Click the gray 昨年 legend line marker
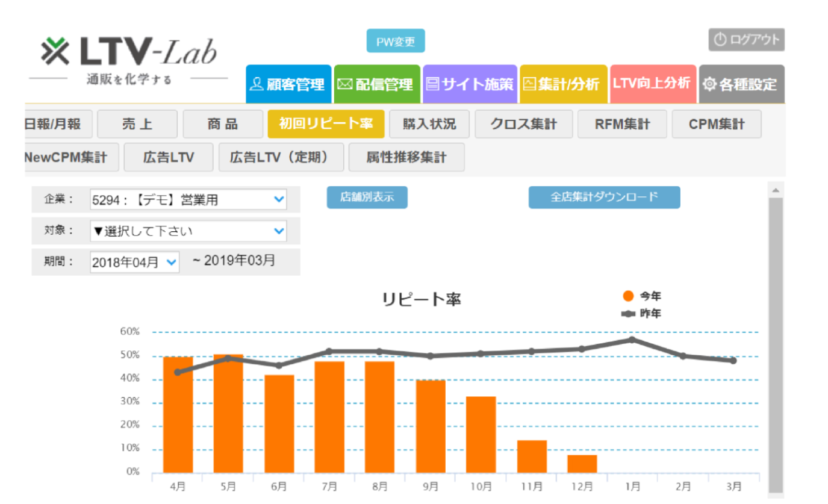This screenshot has width=828, height=504. tap(629, 314)
